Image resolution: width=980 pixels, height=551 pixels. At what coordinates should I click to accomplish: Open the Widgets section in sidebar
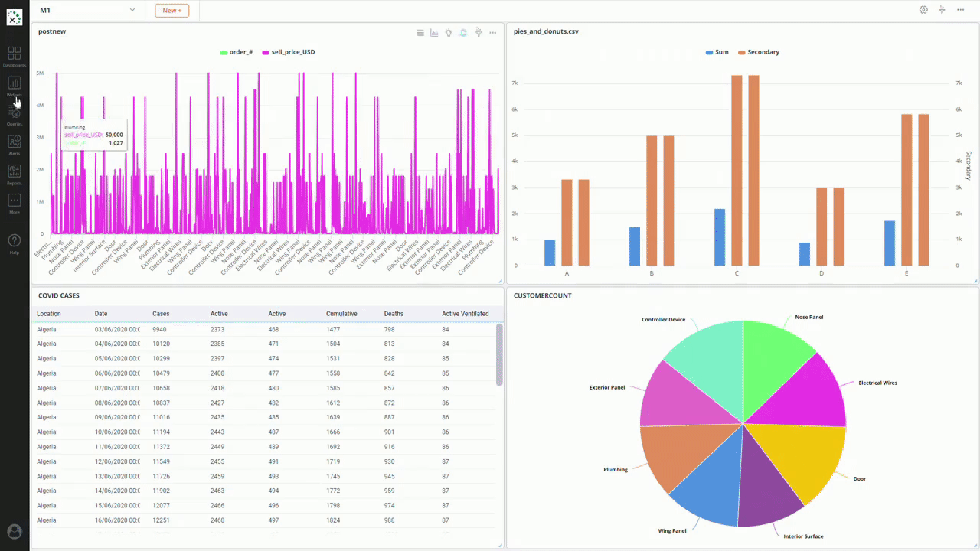click(14, 85)
